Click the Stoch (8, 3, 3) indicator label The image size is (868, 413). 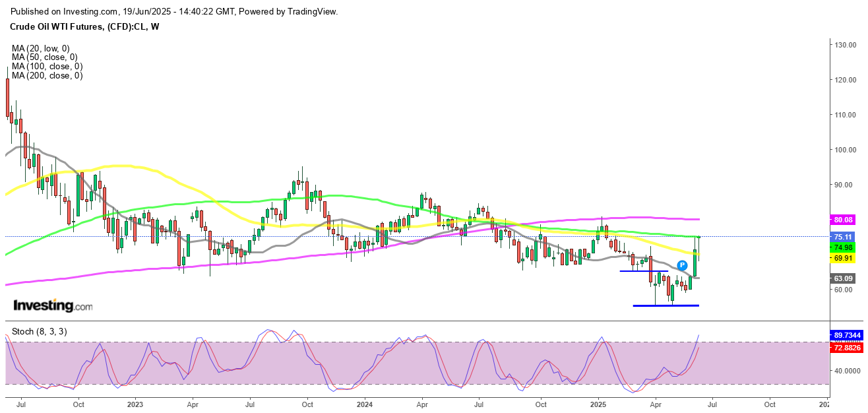pos(39,331)
